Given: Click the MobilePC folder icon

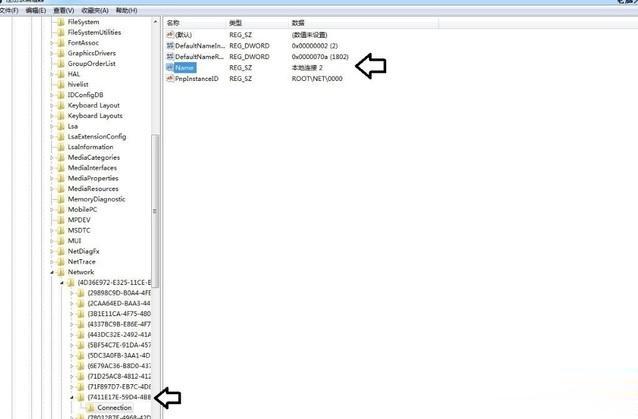Looking at the screenshot, I should tap(61, 210).
